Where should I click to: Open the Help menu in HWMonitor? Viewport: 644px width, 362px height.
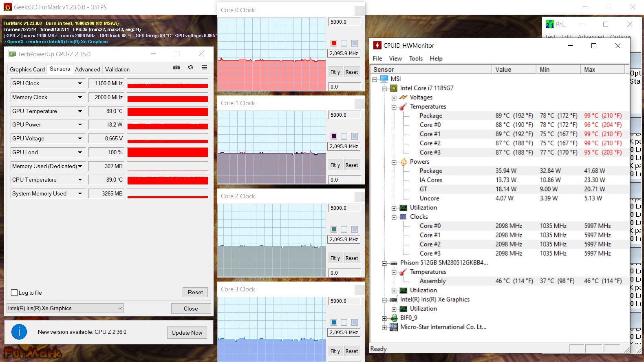[x=436, y=58]
